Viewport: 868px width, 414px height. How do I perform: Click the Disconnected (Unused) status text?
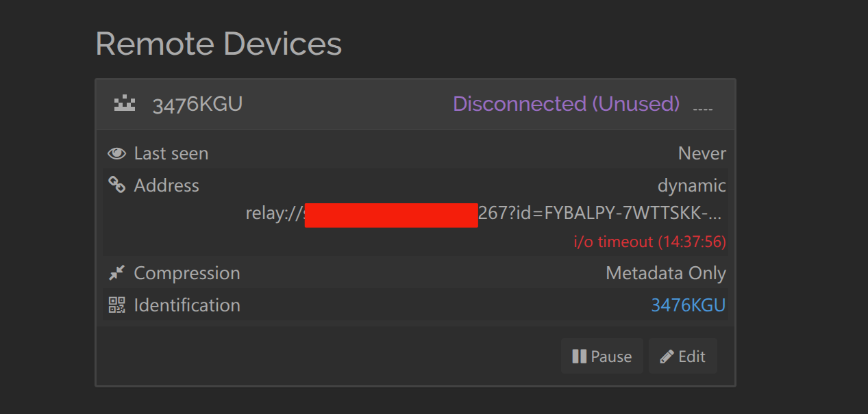coord(566,104)
